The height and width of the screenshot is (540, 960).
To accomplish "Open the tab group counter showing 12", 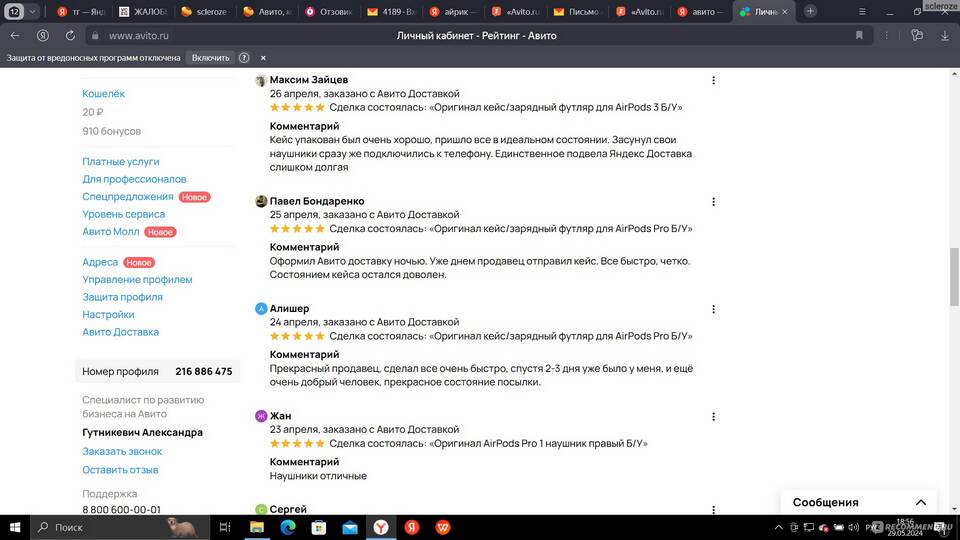I will [14, 12].
